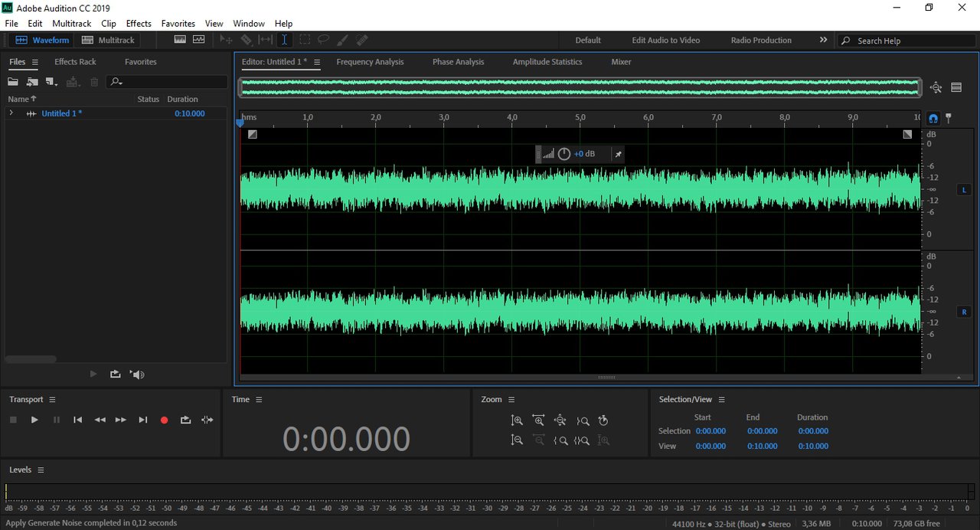Click Zoom Out Full icon
This screenshot has width=980, height=530.
click(560, 420)
